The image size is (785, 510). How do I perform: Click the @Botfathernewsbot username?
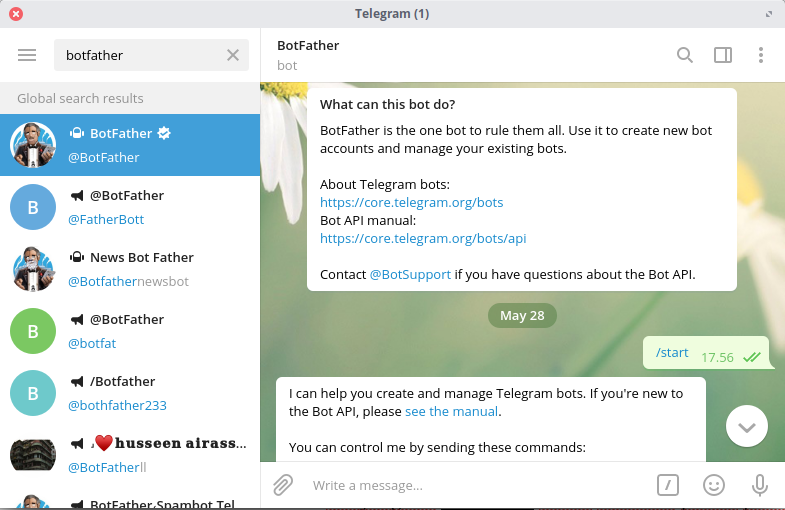[x=128, y=281]
